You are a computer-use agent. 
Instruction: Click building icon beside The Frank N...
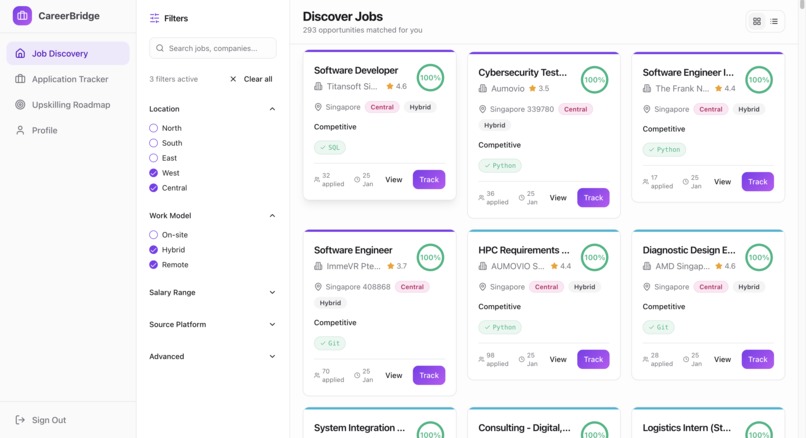pos(647,88)
